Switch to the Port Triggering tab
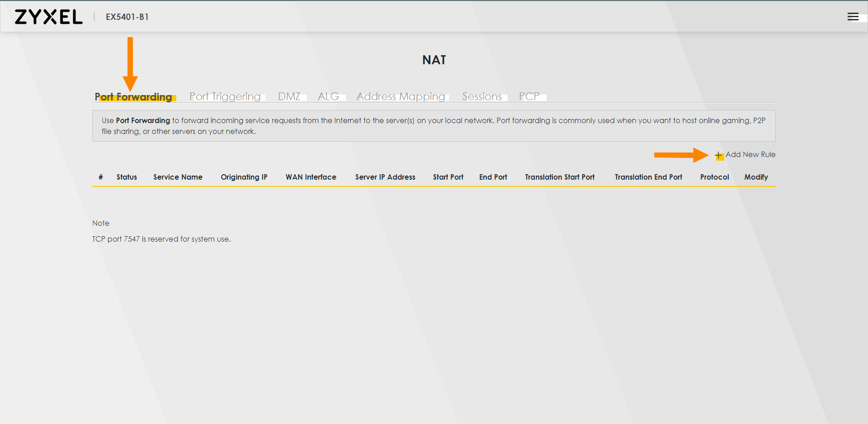 tap(225, 96)
